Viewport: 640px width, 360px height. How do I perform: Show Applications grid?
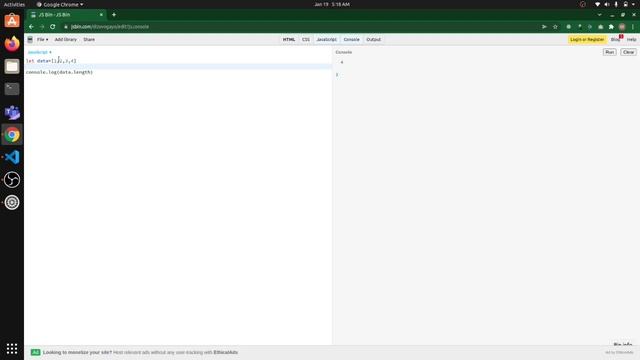(x=12, y=349)
